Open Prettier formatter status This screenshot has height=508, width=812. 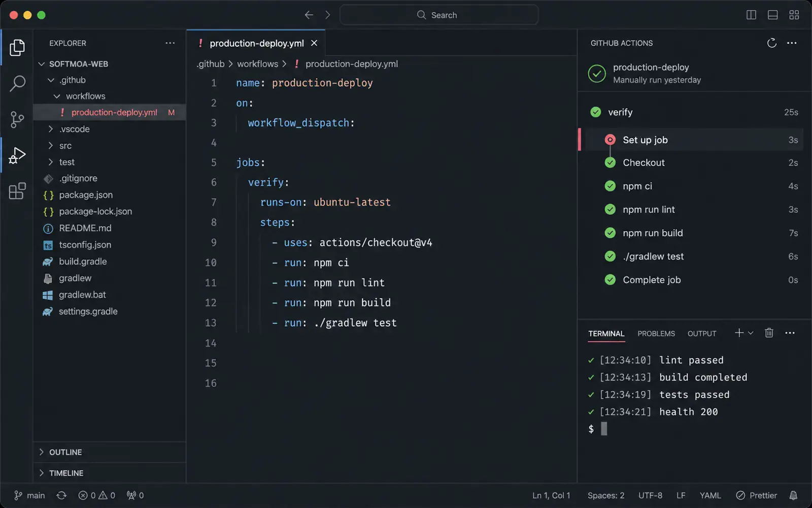tap(756, 495)
